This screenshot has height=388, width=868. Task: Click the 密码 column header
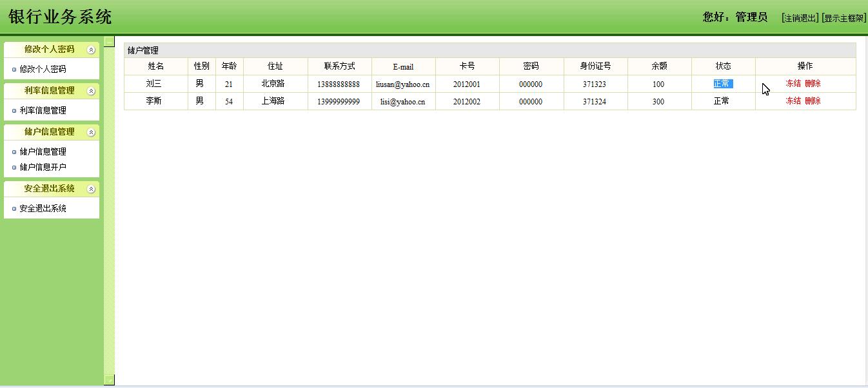tap(531, 66)
